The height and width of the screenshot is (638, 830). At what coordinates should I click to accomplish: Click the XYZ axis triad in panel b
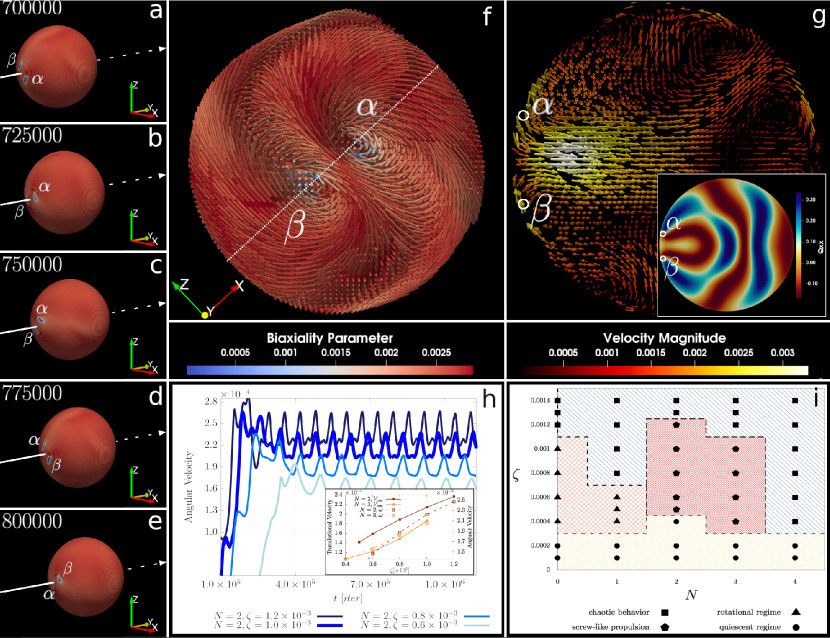(x=144, y=227)
